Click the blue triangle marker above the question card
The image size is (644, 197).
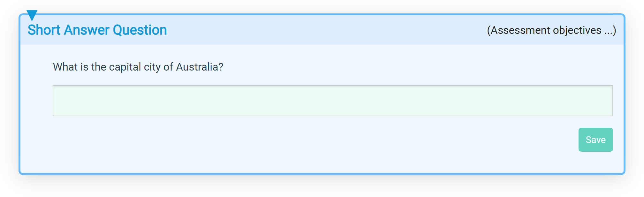coord(32,15)
